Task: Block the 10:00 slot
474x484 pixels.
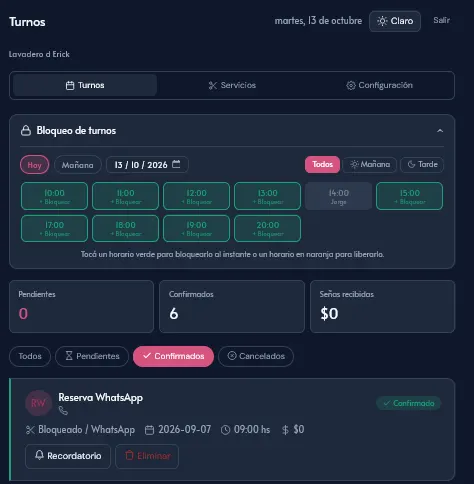Action: point(54,196)
